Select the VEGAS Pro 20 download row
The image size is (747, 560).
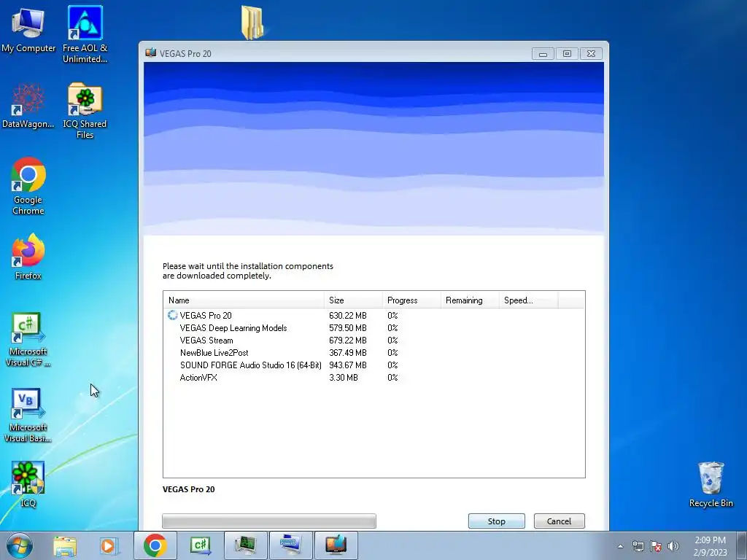tap(374, 315)
